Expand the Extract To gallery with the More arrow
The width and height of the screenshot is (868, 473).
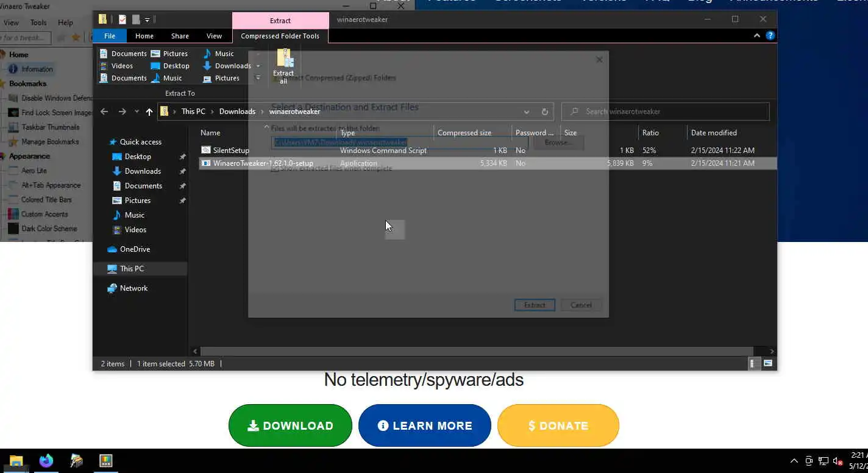pyautogui.click(x=258, y=78)
